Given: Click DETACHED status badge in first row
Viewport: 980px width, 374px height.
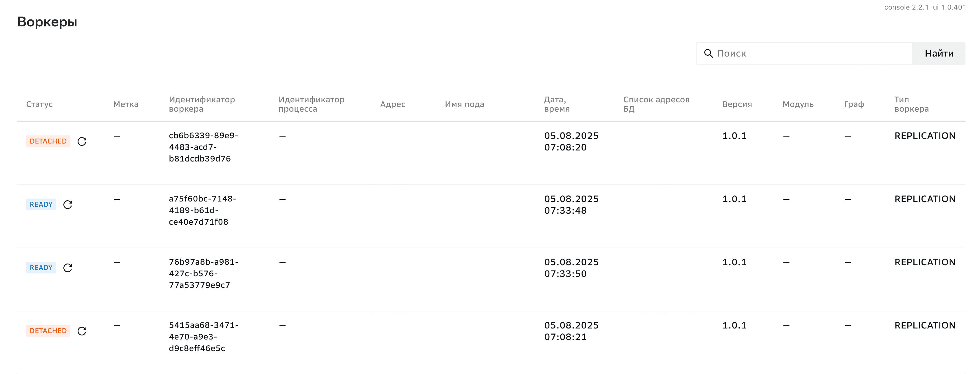Looking at the screenshot, I should pyautogui.click(x=48, y=141).
